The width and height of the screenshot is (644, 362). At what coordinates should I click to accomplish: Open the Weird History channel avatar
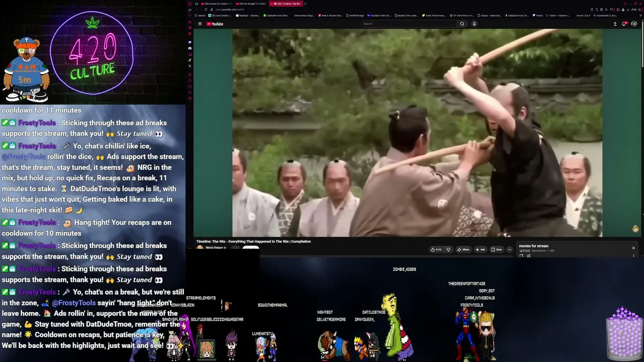coord(200,248)
